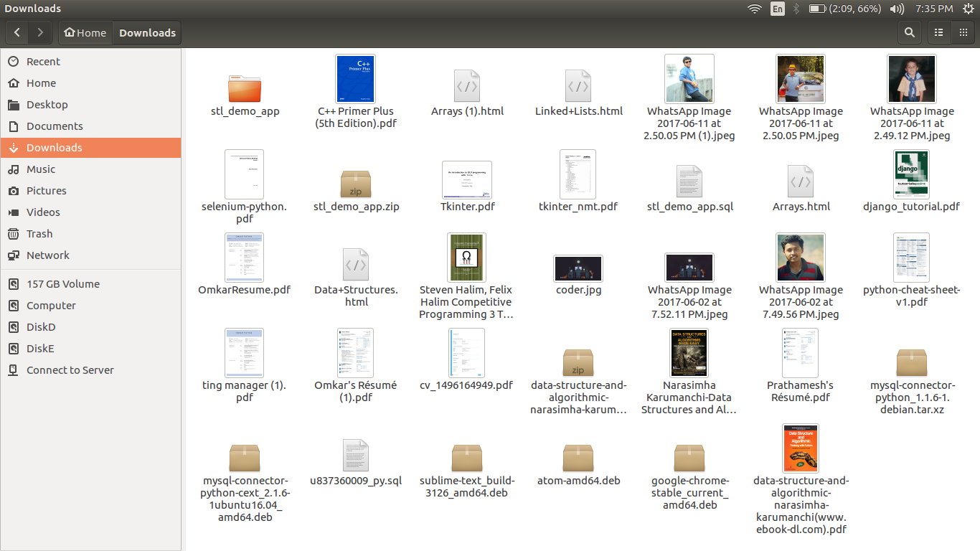Image resolution: width=980 pixels, height=551 pixels.
Task: Select data-structure-and-algorithmic zip archive
Action: [x=578, y=363]
